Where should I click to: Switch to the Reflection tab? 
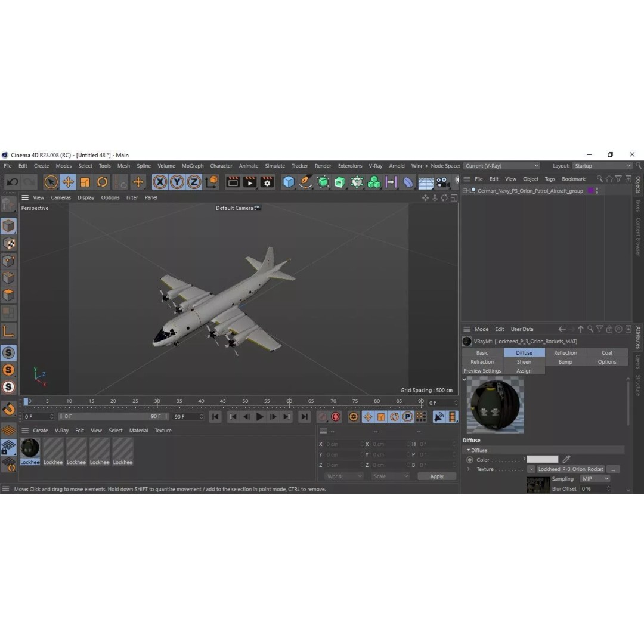pyautogui.click(x=565, y=353)
